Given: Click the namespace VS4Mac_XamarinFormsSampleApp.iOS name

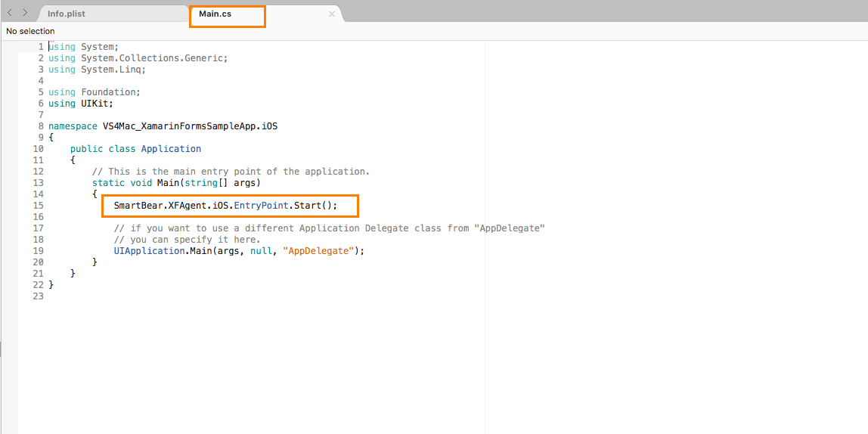Looking at the screenshot, I should [190, 126].
